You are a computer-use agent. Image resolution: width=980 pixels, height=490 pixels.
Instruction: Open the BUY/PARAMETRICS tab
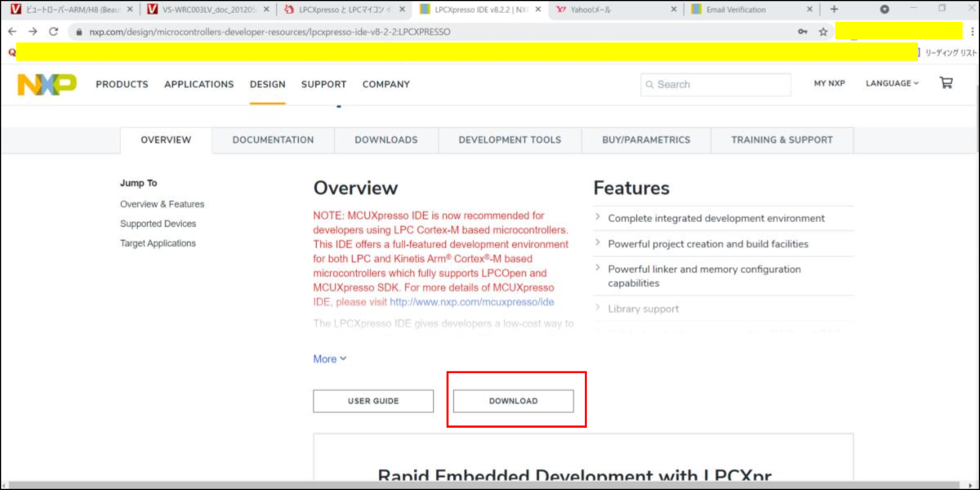[646, 140]
